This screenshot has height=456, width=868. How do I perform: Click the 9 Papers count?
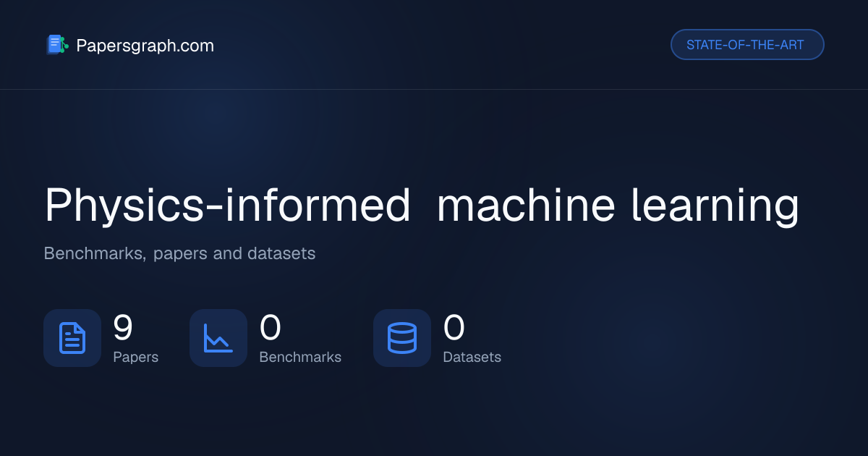123,327
